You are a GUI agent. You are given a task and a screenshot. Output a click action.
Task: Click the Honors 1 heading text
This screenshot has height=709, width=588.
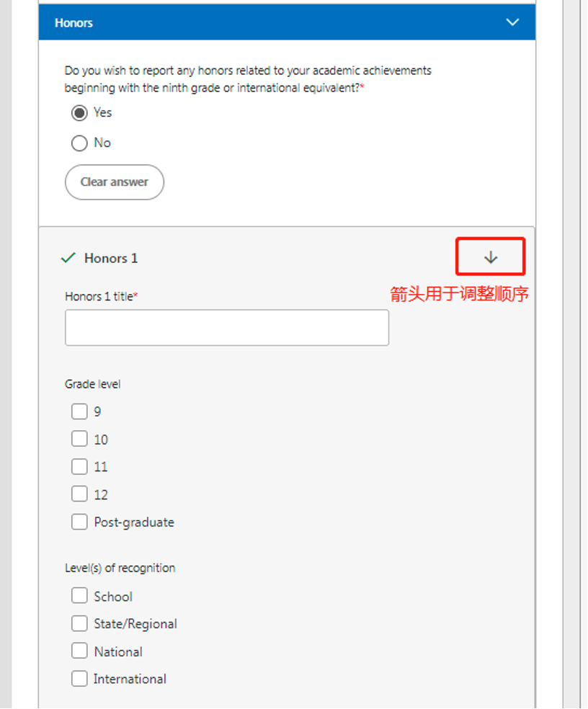coord(111,258)
